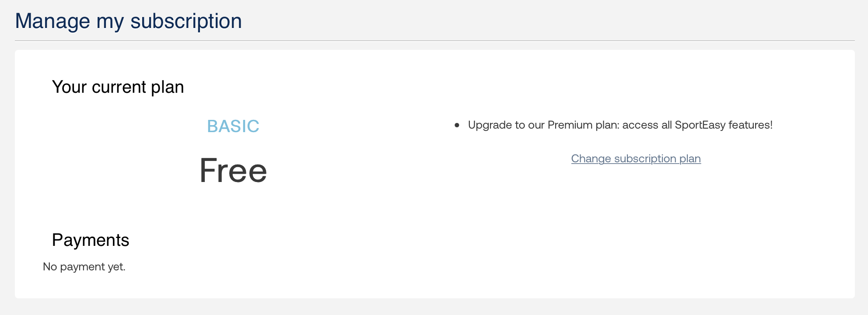The image size is (868, 315).
Task: Click the "No payment yet." message
Action: pos(84,267)
